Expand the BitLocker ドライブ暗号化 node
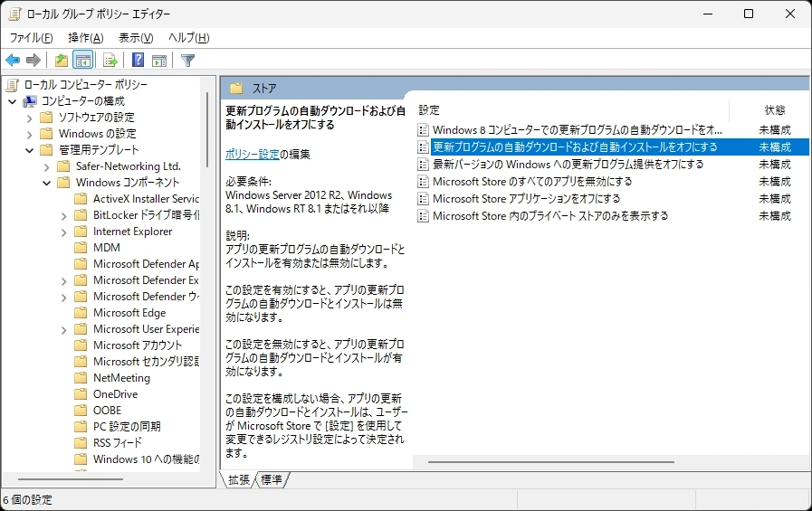The height and width of the screenshot is (511, 812). click(63, 215)
